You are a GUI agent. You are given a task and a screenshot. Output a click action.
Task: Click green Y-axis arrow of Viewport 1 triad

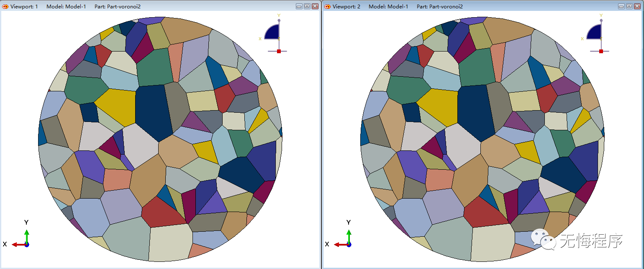(26, 235)
